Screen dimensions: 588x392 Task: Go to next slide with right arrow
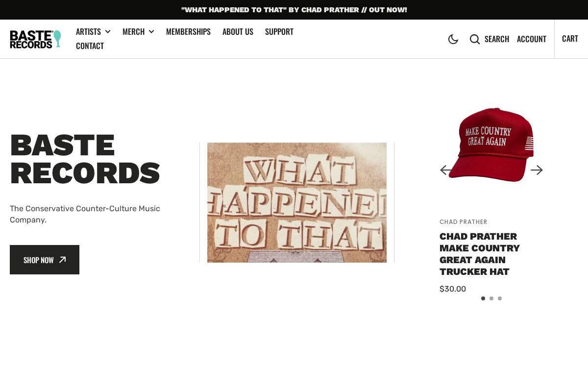(x=537, y=170)
